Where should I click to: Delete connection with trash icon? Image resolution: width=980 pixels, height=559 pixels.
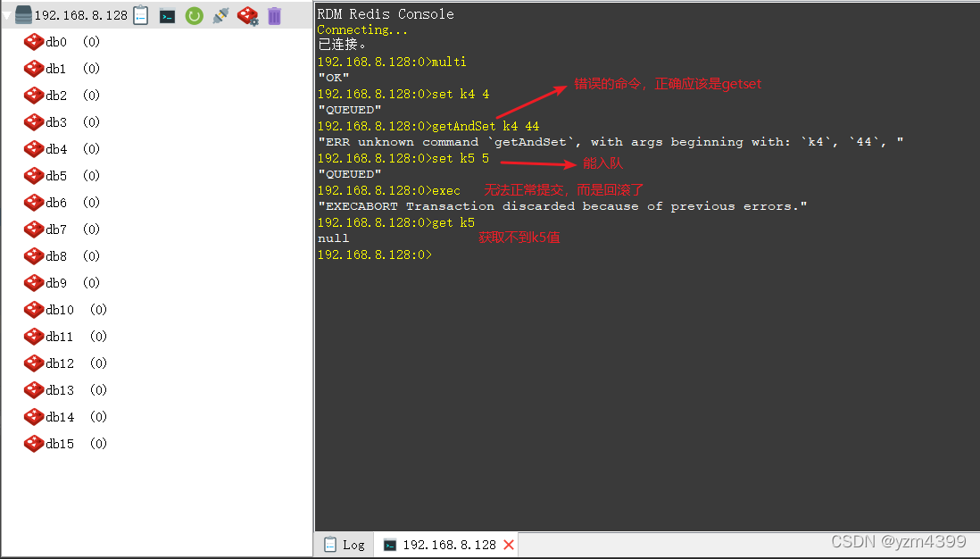[x=274, y=16]
